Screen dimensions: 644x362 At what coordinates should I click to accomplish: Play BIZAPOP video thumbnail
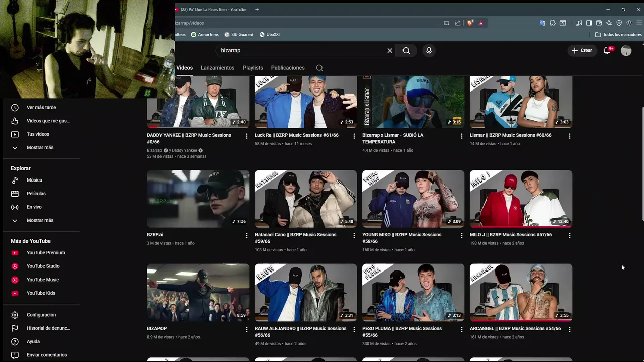point(198,293)
